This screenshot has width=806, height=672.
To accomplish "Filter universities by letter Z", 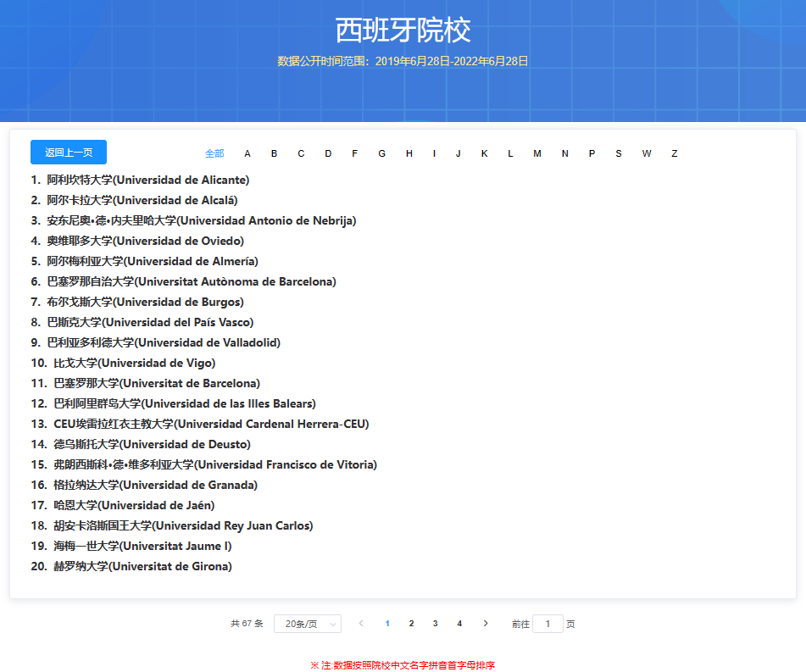I will [675, 153].
